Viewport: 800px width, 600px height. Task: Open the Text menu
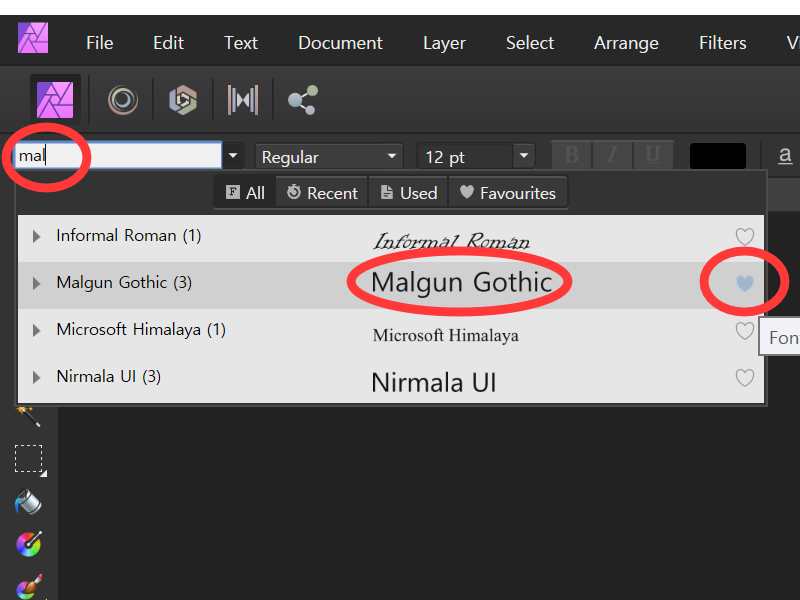[241, 43]
